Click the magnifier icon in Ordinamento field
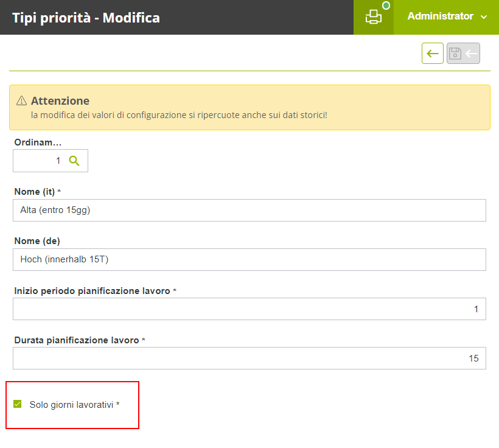Screen dimensions: 499x448 pyautogui.click(x=74, y=161)
